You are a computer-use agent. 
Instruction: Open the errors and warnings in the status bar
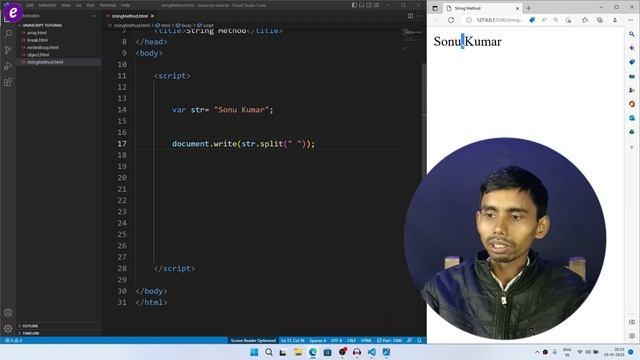point(13,340)
